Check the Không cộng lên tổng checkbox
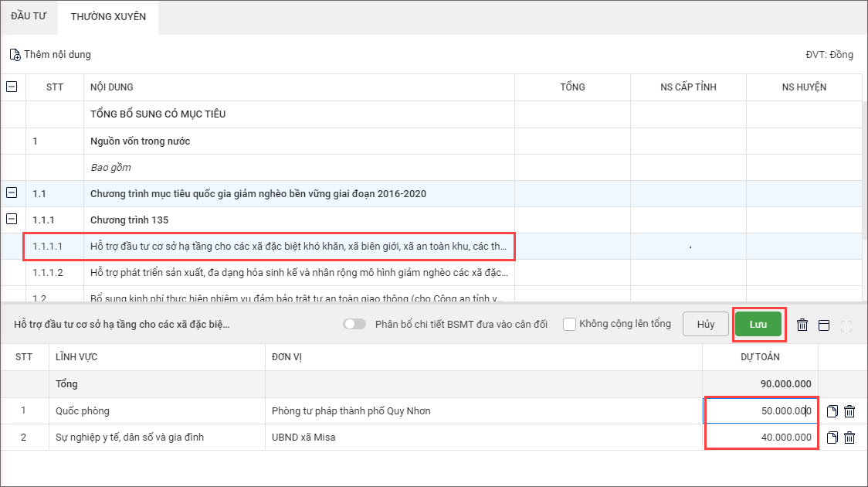This screenshot has height=487, width=868. (570, 324)
